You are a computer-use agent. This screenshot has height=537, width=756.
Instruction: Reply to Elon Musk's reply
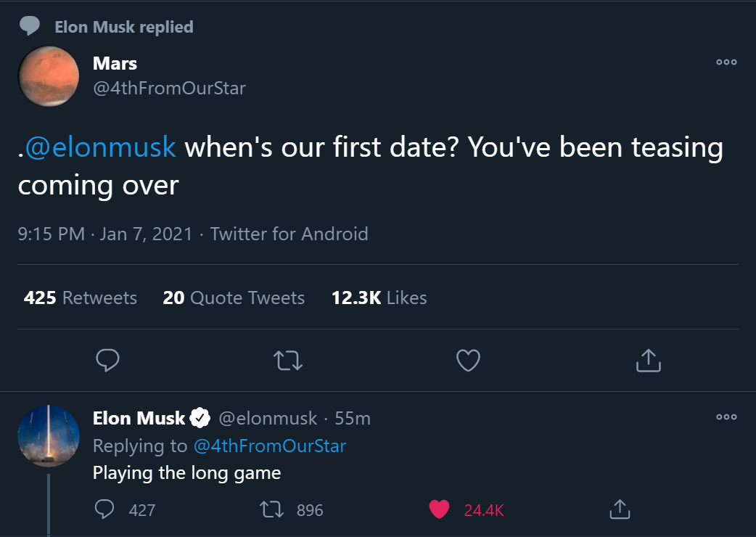pyautogui.click(x=106, y=509)
